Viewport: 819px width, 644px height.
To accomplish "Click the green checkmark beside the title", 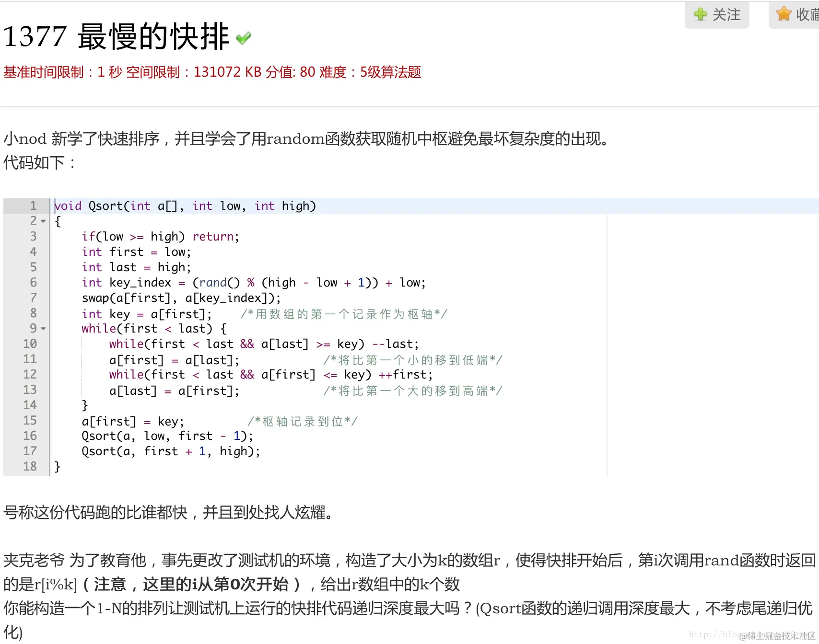I will 244,38.
